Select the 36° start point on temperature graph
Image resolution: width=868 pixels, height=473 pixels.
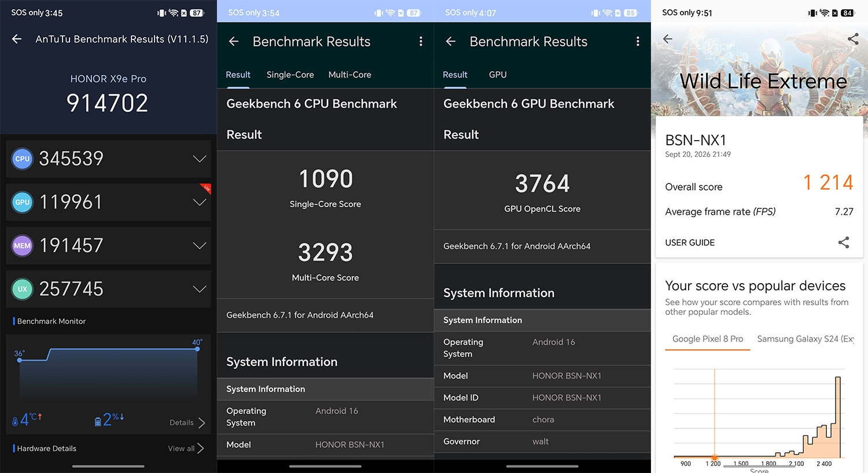(x=20, y=360)
